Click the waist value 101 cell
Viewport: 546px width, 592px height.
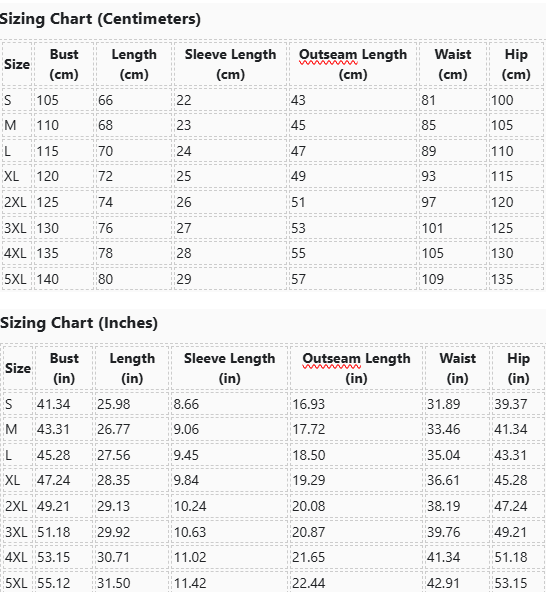(453, 228)
